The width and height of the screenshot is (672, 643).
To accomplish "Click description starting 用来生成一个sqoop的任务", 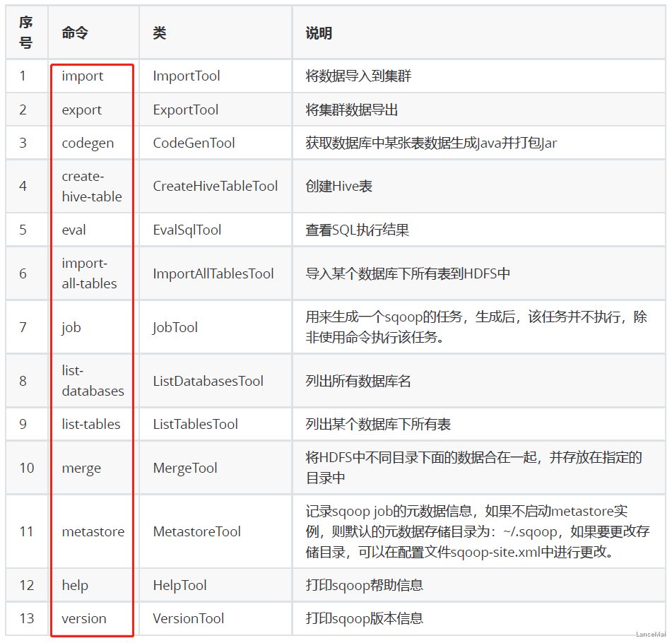I will click(x=476, y=327).
